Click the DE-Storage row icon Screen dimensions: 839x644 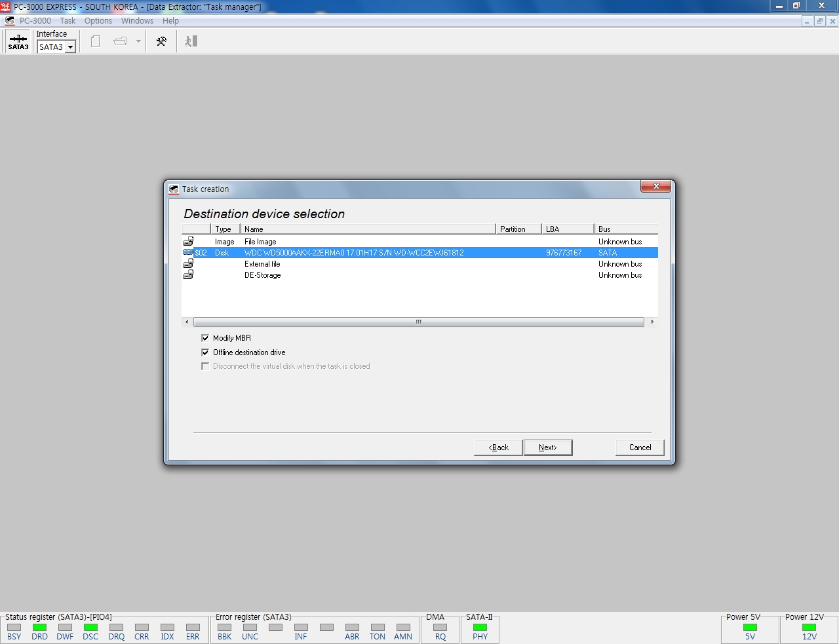coord(188,275)
